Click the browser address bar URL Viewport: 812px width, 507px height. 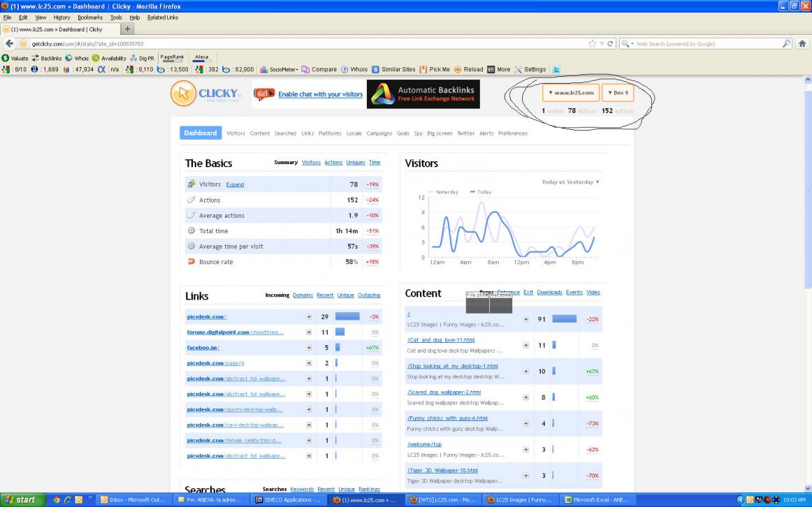87,44
